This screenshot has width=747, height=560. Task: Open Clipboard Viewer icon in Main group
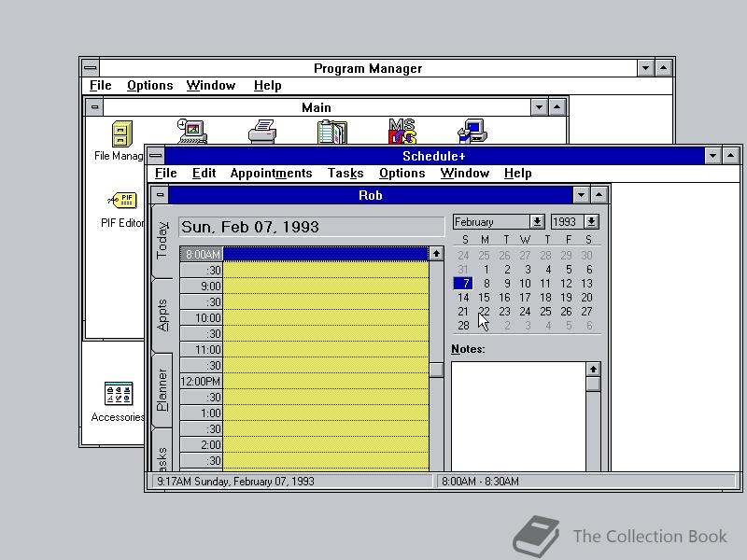pyautogui.click(x=332, y=132)
